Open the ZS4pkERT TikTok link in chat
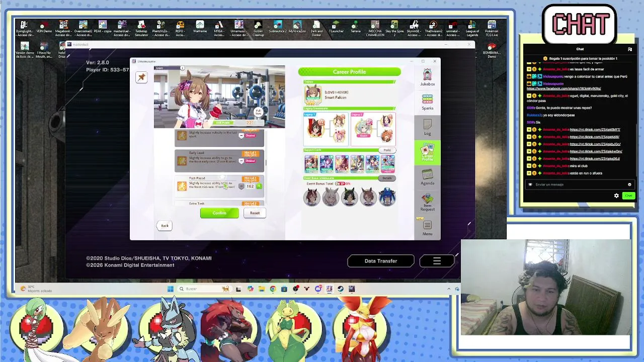Image resolution: width=644 pixels, height=362 pixels. (x=595, y=130)
